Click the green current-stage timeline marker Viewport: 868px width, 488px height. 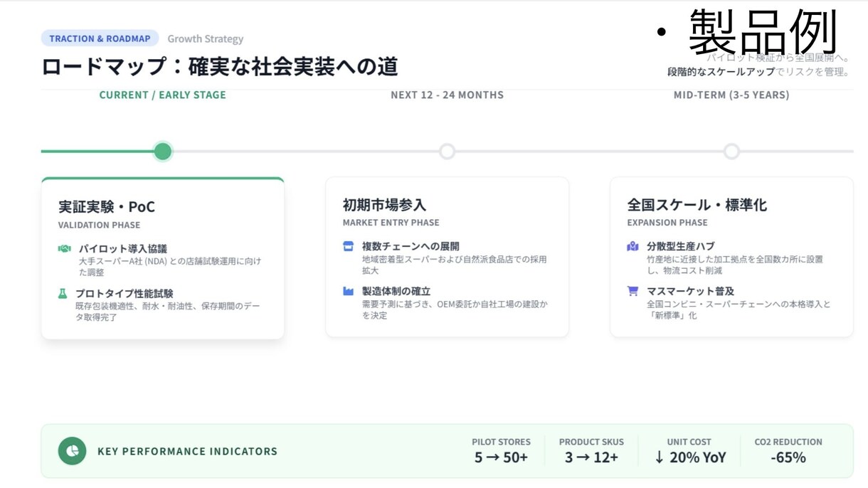click(163, 152)
